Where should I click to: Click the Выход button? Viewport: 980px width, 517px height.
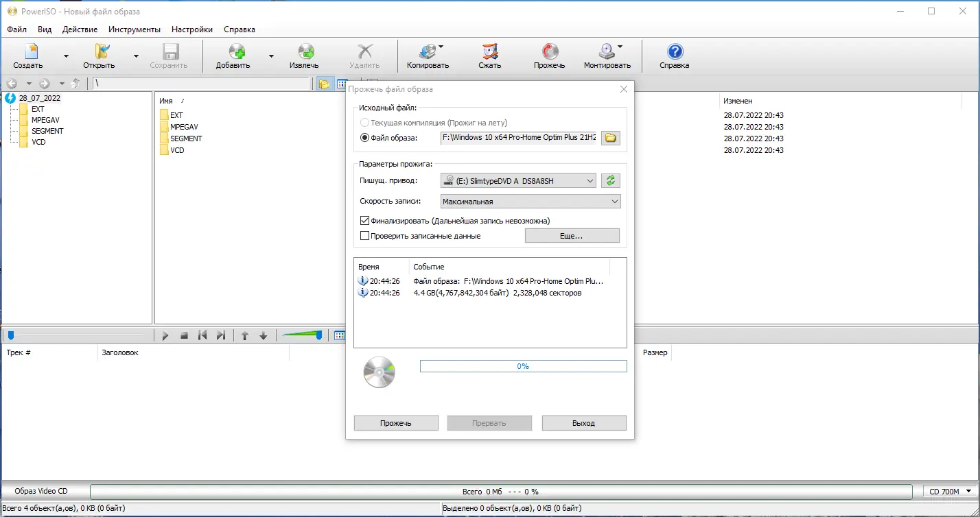[x=584, y=423]
